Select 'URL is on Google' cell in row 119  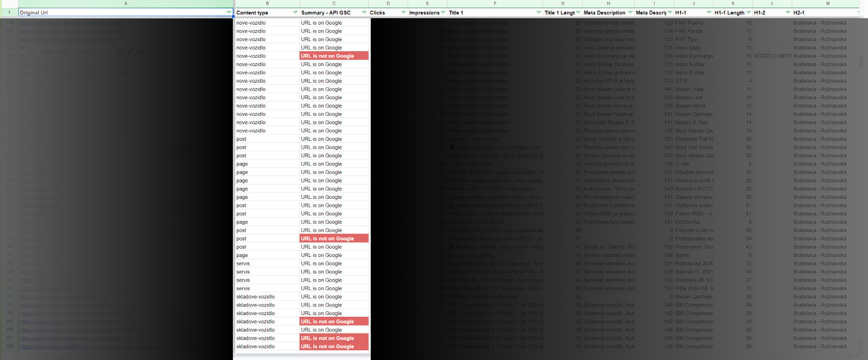(334, 23)
